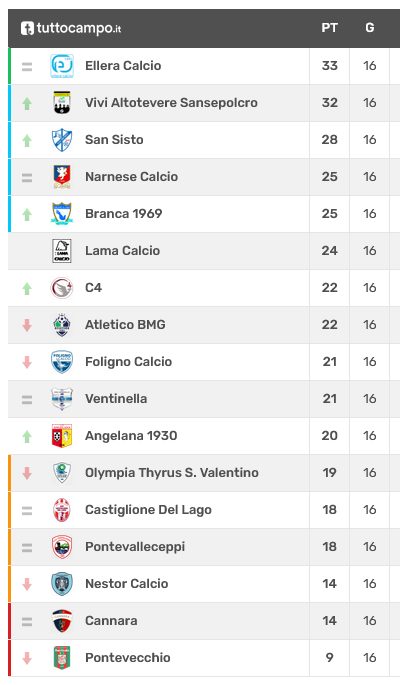The image size is (400, 685).
Task: Open Ventinella team page link
Action: pyautogui.click(x=116, y=399)
